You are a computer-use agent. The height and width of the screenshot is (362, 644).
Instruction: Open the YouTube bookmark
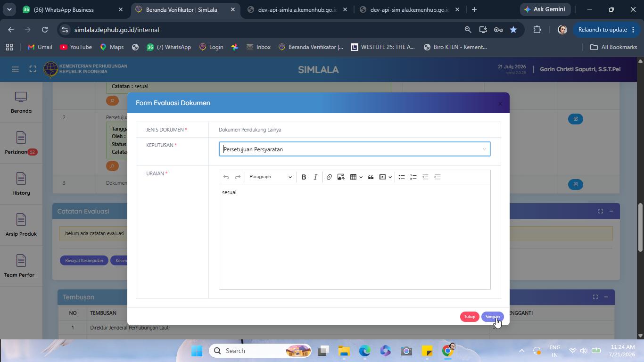coord(76,47)
